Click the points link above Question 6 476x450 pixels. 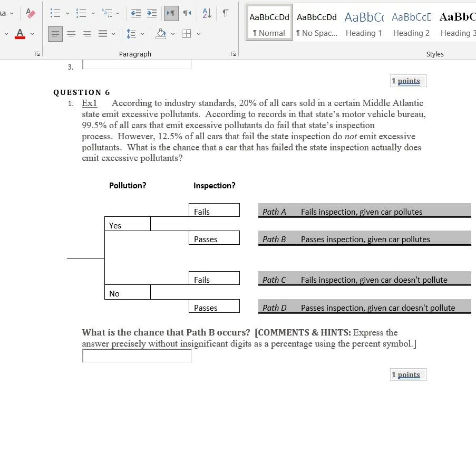(409, 81)
